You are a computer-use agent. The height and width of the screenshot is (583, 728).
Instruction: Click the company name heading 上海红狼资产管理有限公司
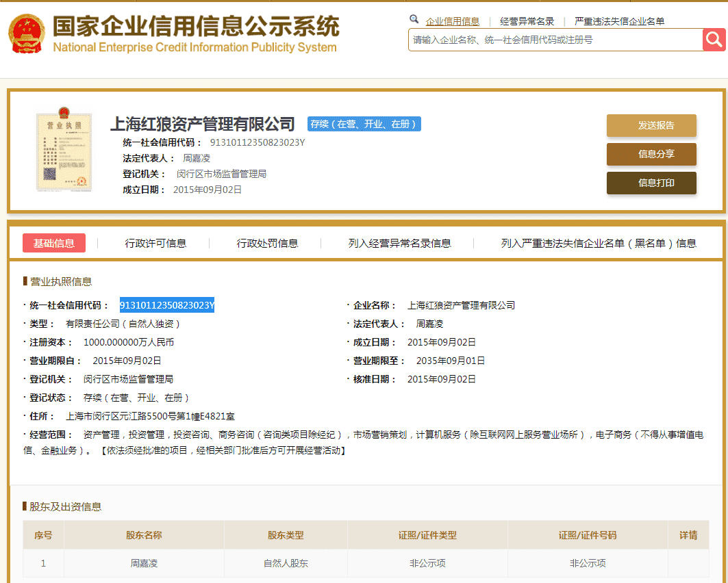point(203,124)
